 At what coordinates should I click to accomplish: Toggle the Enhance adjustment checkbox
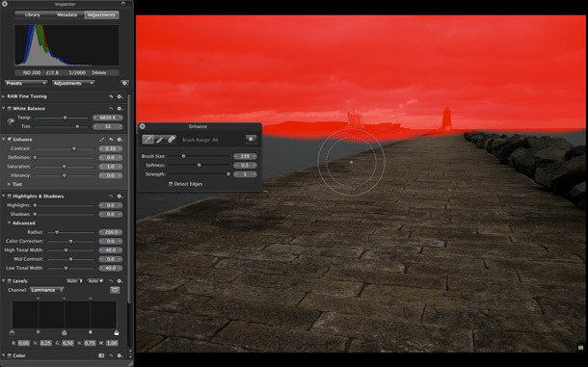pyautogui.click(x=10, y=139)
